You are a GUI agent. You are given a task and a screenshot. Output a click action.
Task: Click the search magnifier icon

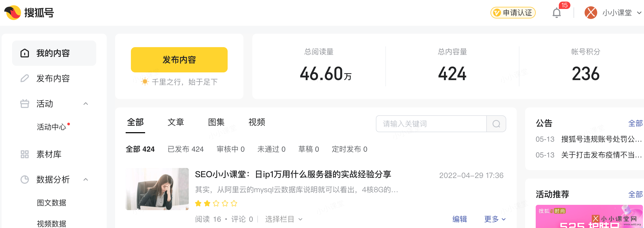click(x=496, y=123)
